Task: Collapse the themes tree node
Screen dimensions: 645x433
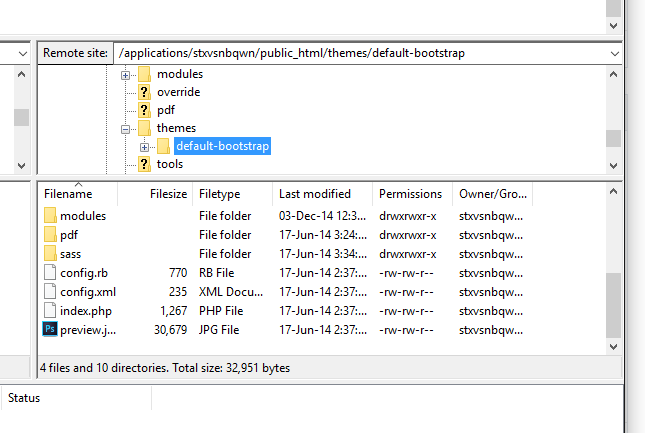Action: [x=125, y=129]
